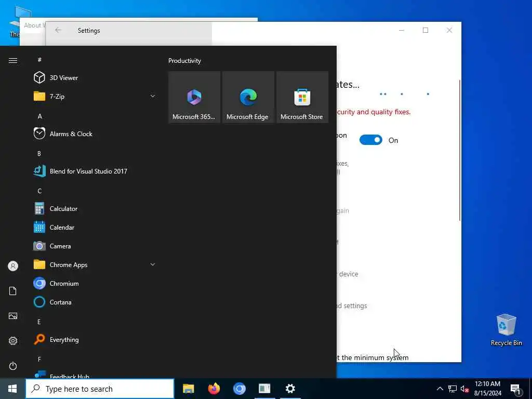Click the muted volume tray icon
532x399 pixels.
click(x=464, y=389)
